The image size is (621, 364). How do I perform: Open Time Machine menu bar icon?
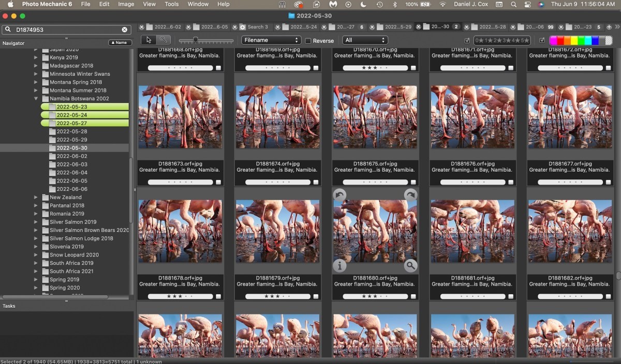point(380,4)
